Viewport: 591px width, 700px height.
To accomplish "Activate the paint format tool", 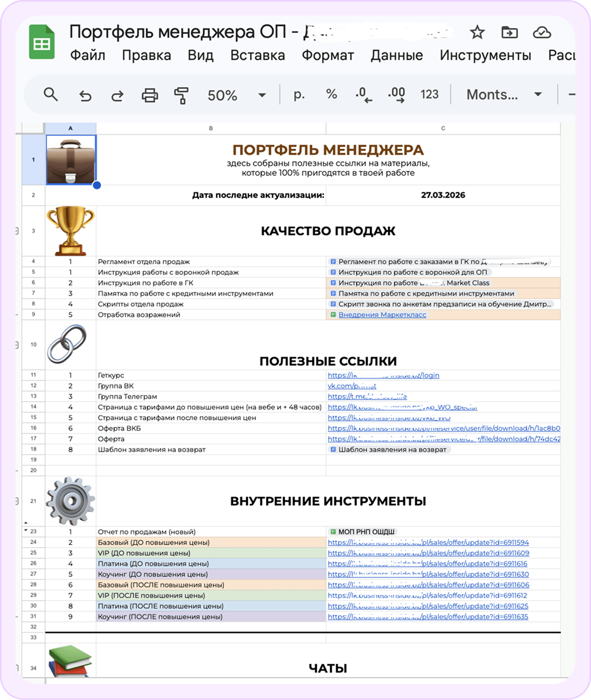I will pyautogui.click(x=181, y=95).
